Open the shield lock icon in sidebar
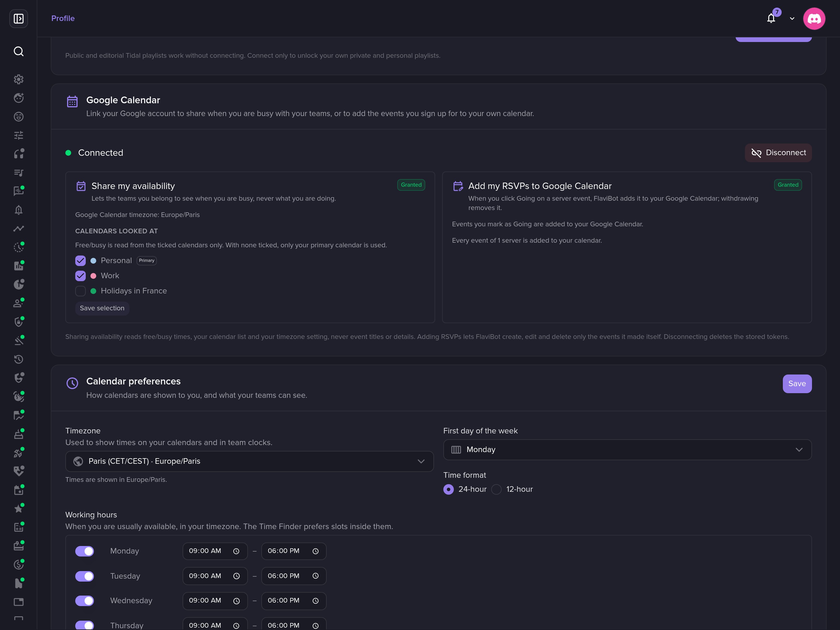Image resolution: width=840 pixels, height=630 pixels. point(19,322)
